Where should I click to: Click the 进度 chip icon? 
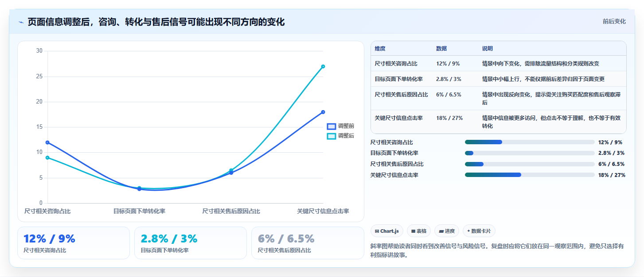click(x=441, y=231)
